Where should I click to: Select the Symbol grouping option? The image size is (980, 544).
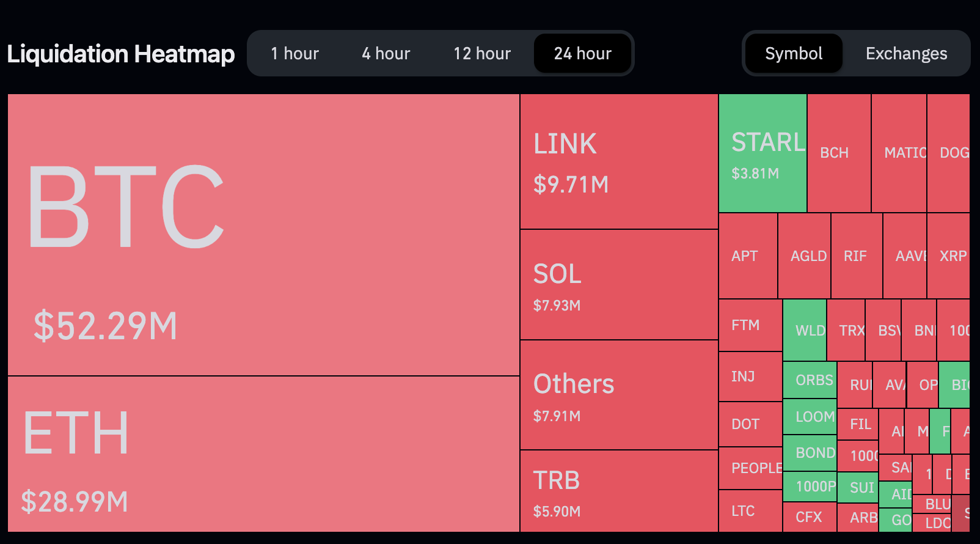793,53
